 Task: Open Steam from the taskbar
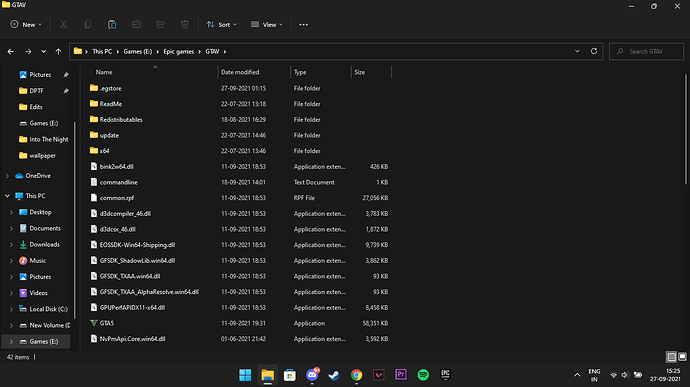click(334, 375)
